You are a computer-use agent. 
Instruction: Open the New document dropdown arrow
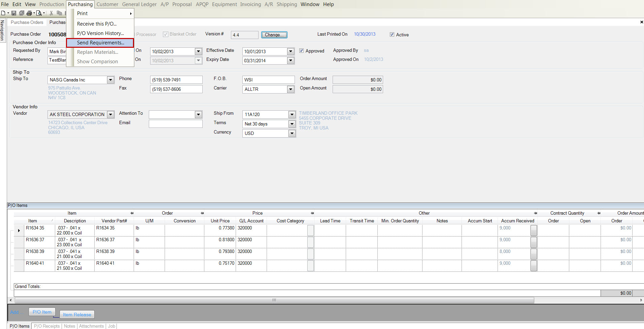[x=8, y=13]
